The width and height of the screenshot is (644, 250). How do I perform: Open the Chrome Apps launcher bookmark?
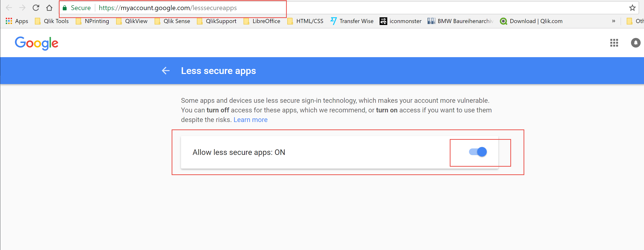[17, 21]
